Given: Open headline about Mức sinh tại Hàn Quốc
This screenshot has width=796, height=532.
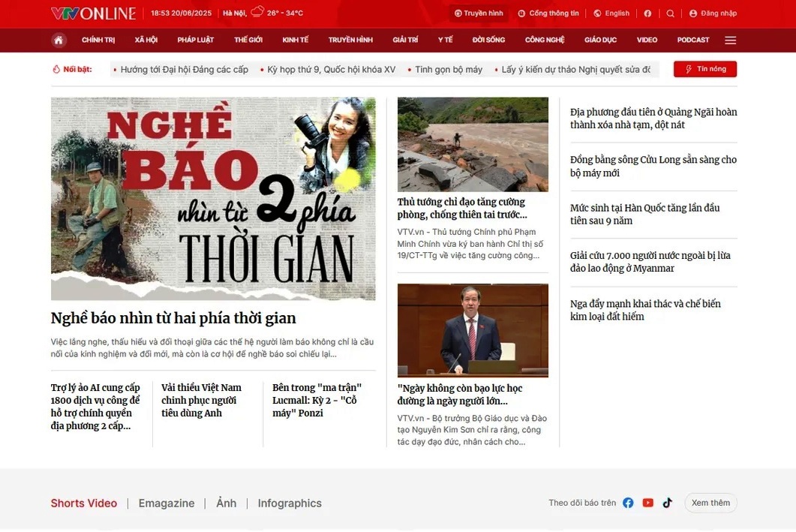Looking at the screenshot, I should tap(644, 214).
